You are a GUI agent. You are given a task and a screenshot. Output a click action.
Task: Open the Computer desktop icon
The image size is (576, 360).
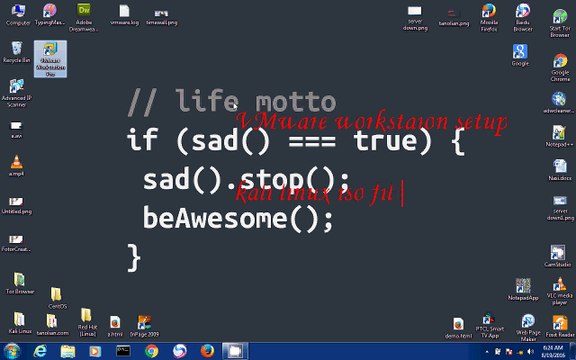18,15
